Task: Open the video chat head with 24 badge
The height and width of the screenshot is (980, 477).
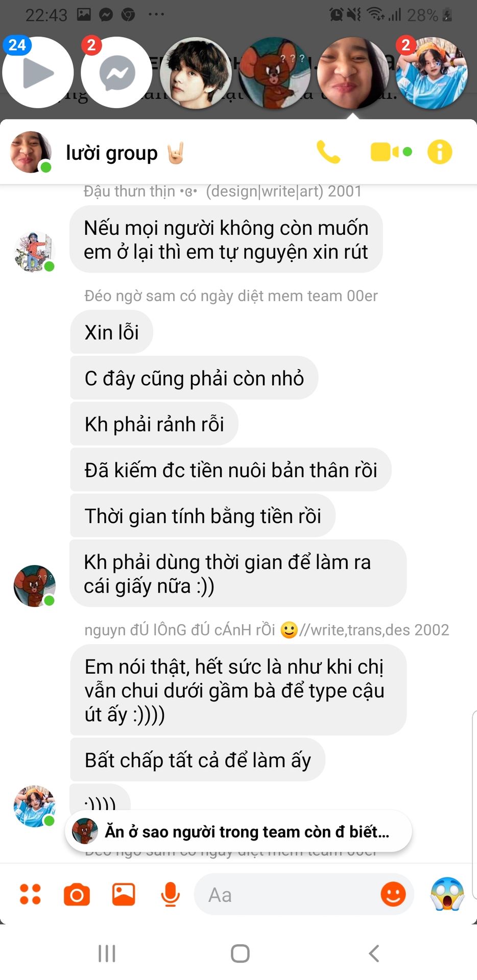Action: pos(38,72)
